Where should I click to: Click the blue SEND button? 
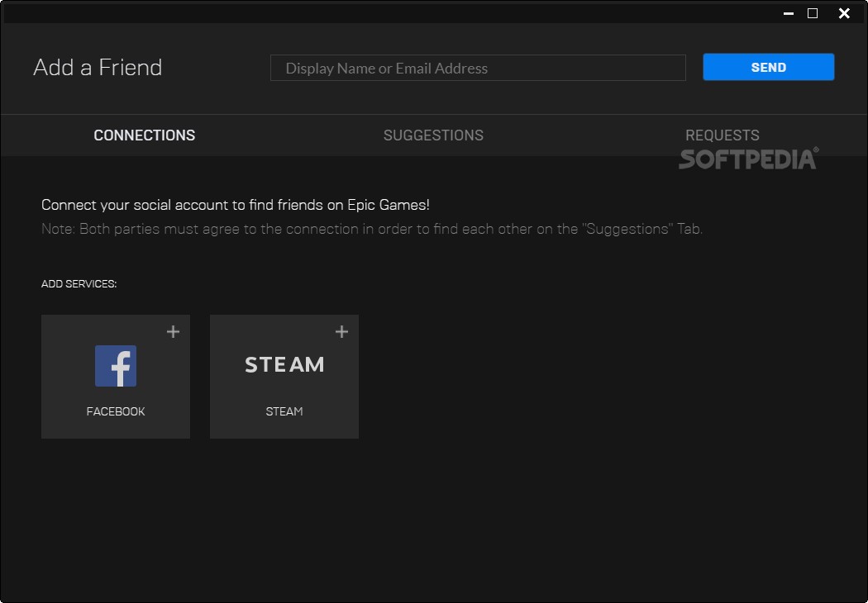pyautogui.click(x=768, y=67)
